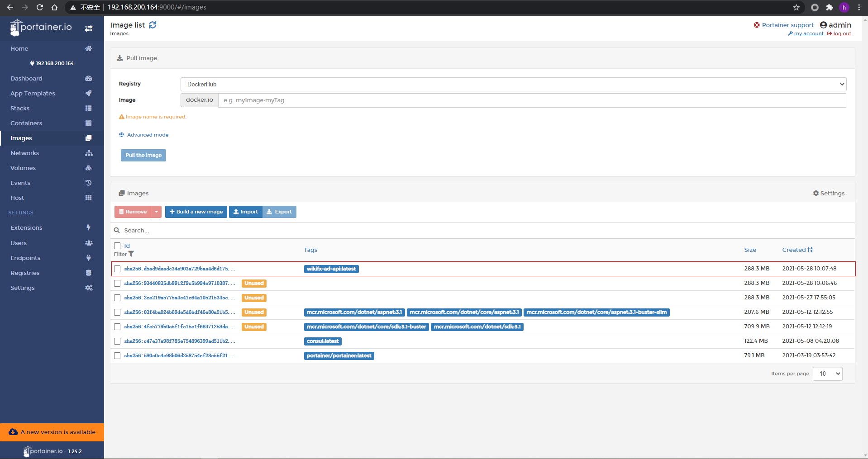
Task: Open the Remove button dropdown caret
Action: pos(156,212)
